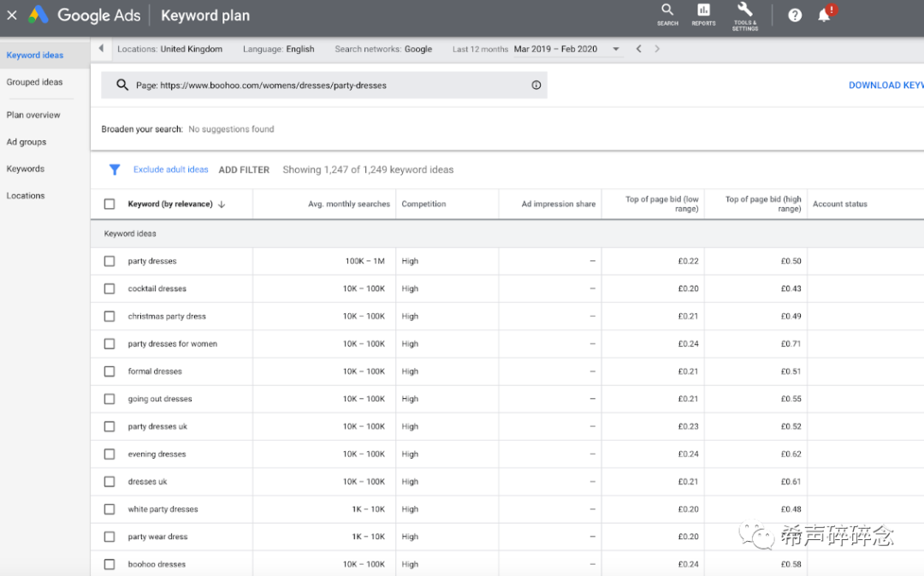
Task: Click the blue filter funnel icon
Action: [x=115, y=169]
